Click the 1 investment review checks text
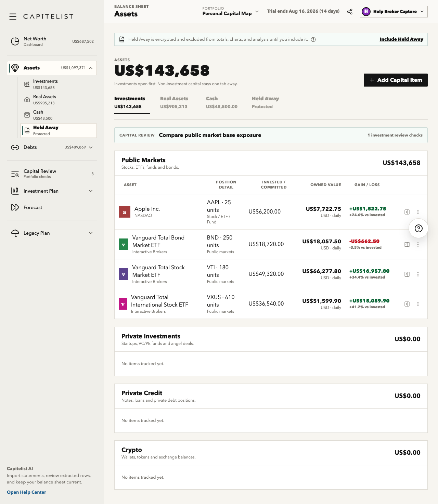Viewport: 438px width, 504px height. point(395,135)
